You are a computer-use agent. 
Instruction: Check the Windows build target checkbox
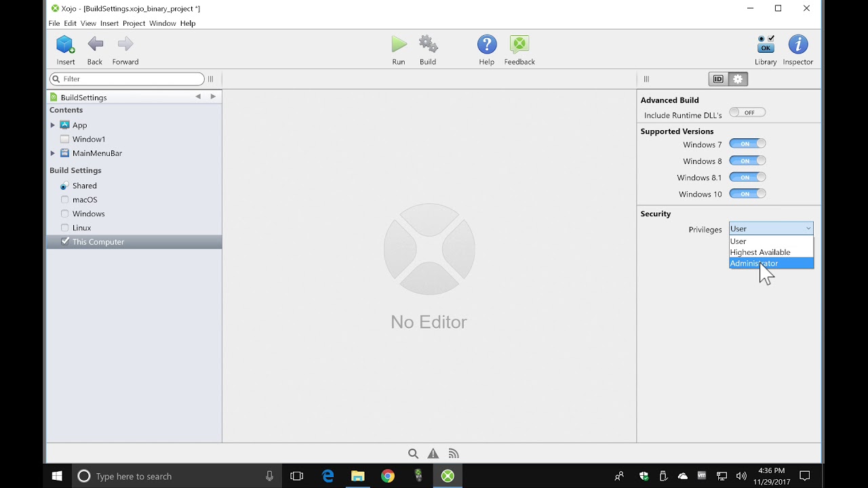(65, 213)
